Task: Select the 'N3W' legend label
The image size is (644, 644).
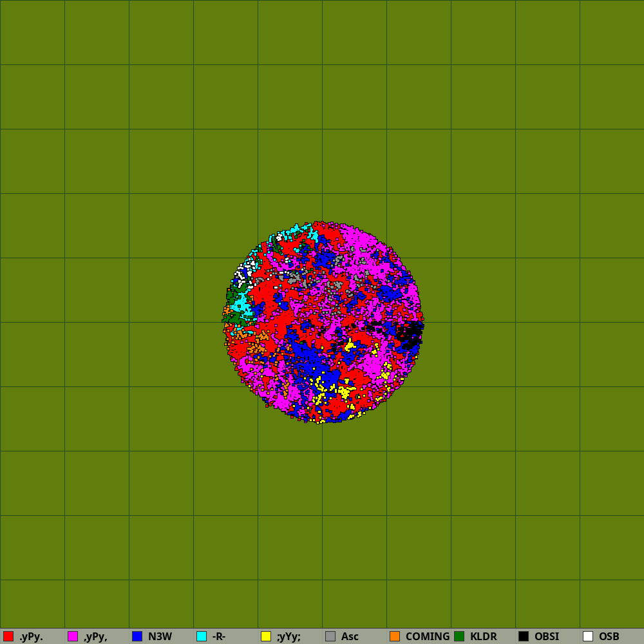Action: coord(160,636)
